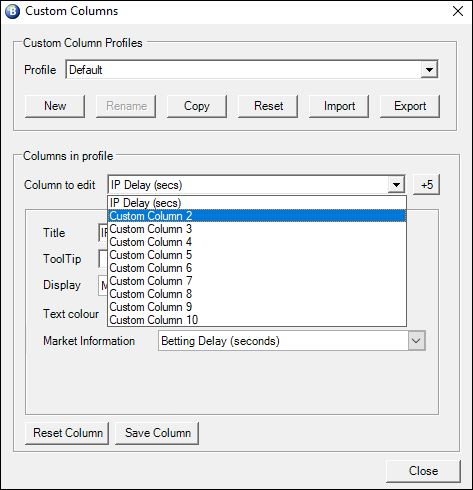473x490 pixels.
Task: Click the Reset profile button
Action: [x=268, y=106]
